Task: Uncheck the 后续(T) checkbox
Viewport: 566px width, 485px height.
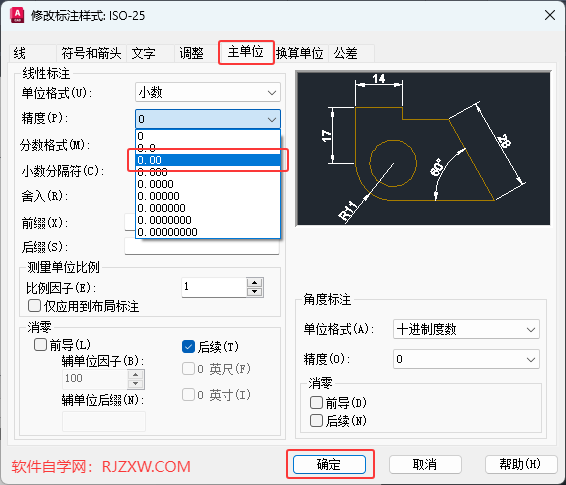Action: (210, 347)
